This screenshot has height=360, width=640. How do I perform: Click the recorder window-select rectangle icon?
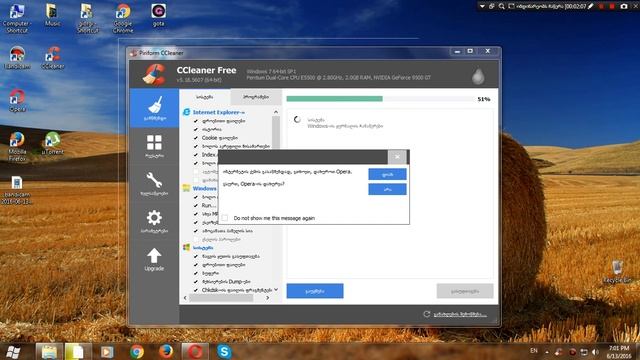pyautogui.click(x=511, y=6)
